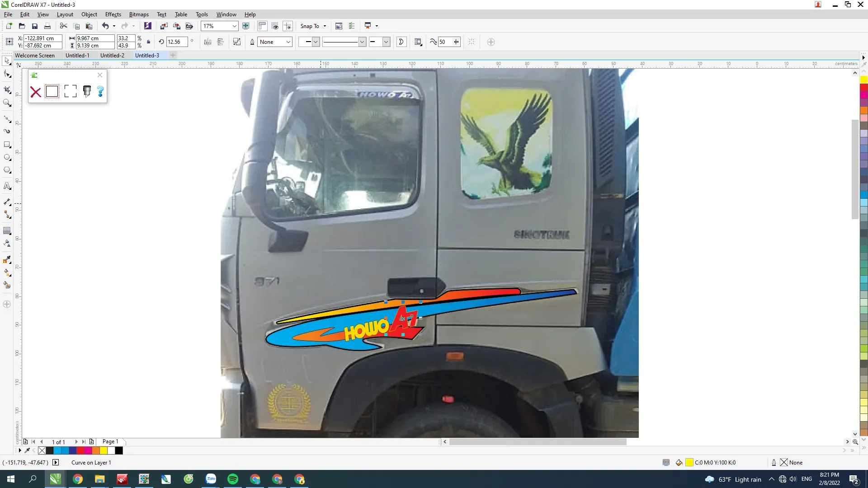Click the Export icon
Viewport: 868px width, 488px height.
pyautogui.click(x=177, y=26)
